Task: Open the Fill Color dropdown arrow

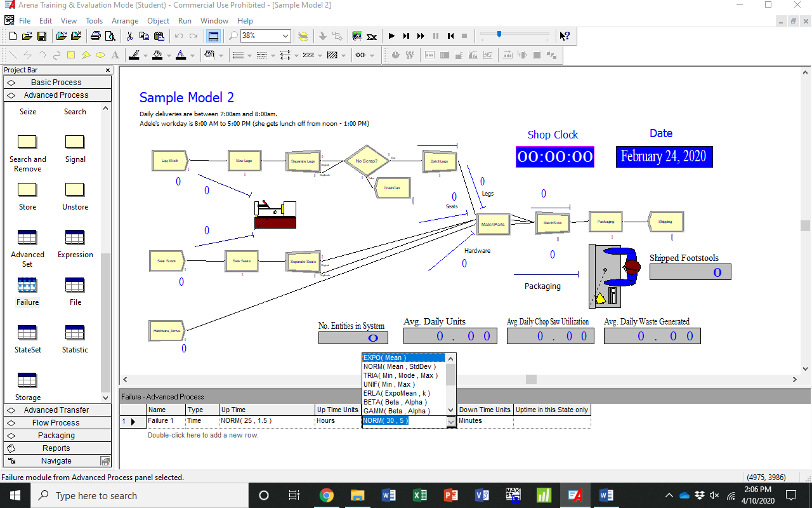Action: tap(169, 55)
